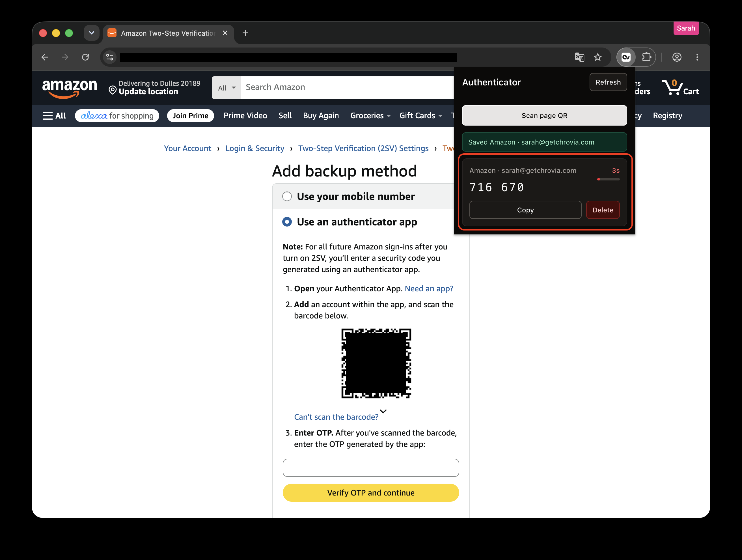
Task: Open the Need an app? link
Action: tap(429, 288)
